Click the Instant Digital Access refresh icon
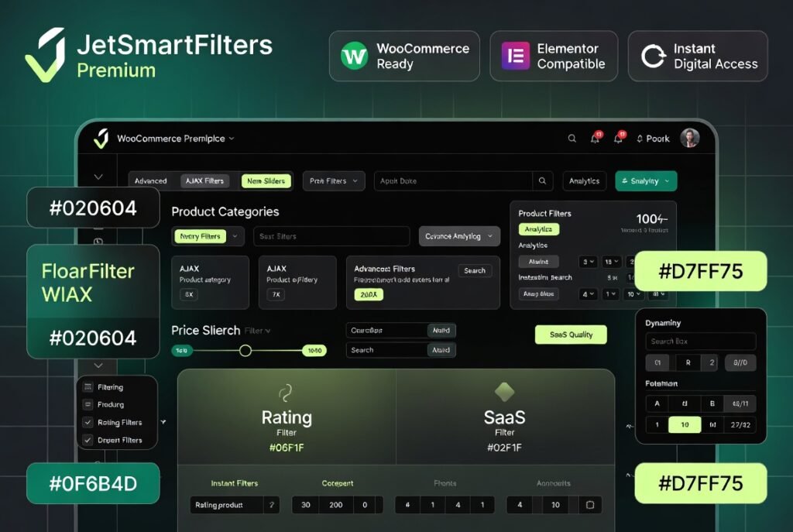Viewport: 793px width, 532px height. (x=654, y=56)
